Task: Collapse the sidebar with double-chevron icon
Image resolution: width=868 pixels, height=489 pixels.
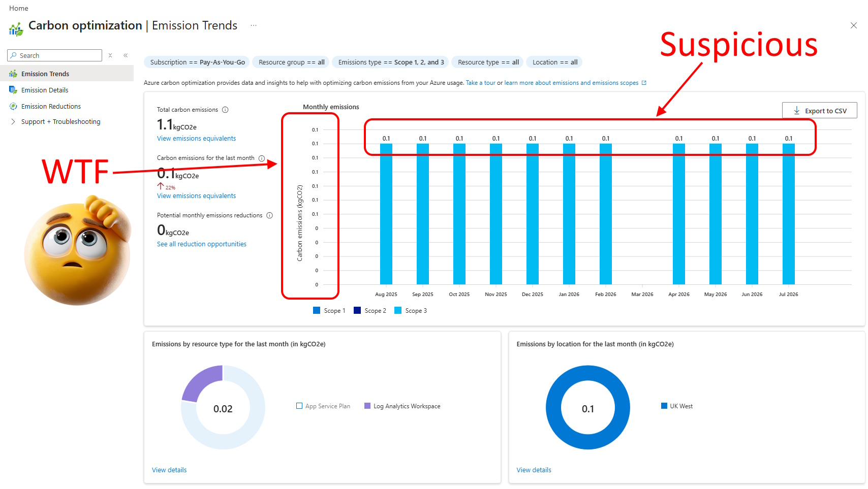Action: click(126, 55)
